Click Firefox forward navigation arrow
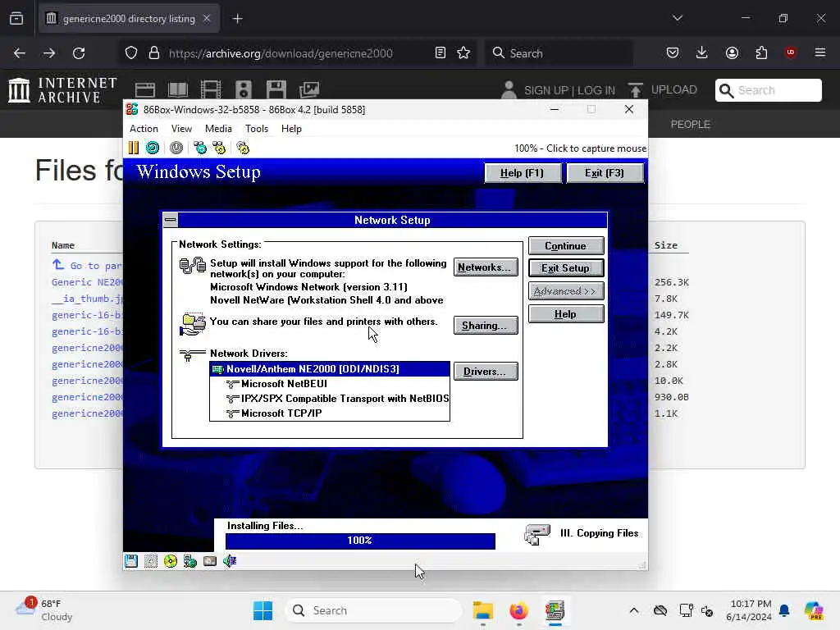This screenshot has width=840, height=630. coord(49,53)
